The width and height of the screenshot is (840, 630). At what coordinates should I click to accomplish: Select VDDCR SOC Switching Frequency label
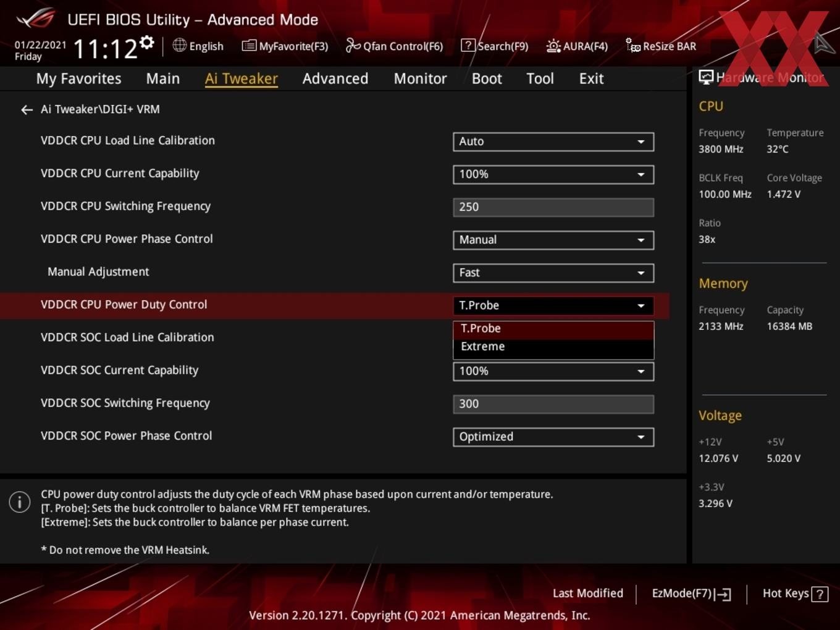[x=125, y=403]
